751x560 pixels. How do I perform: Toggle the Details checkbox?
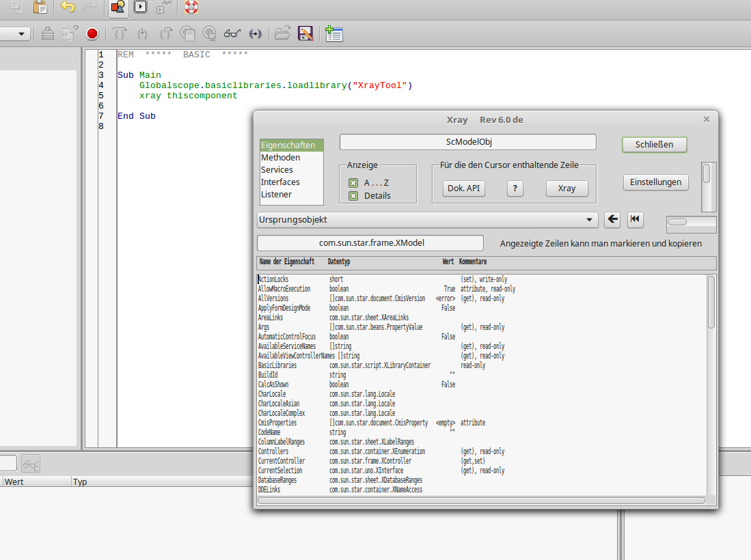353,196
